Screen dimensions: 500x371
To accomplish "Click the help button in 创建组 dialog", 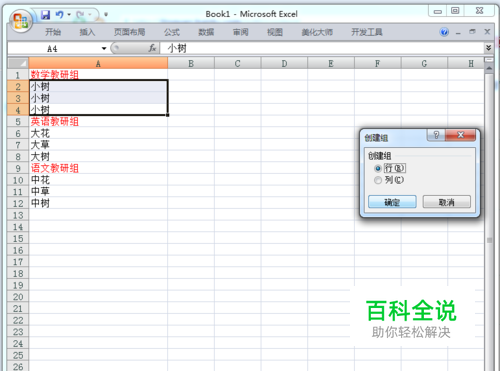I will (436, 135).
